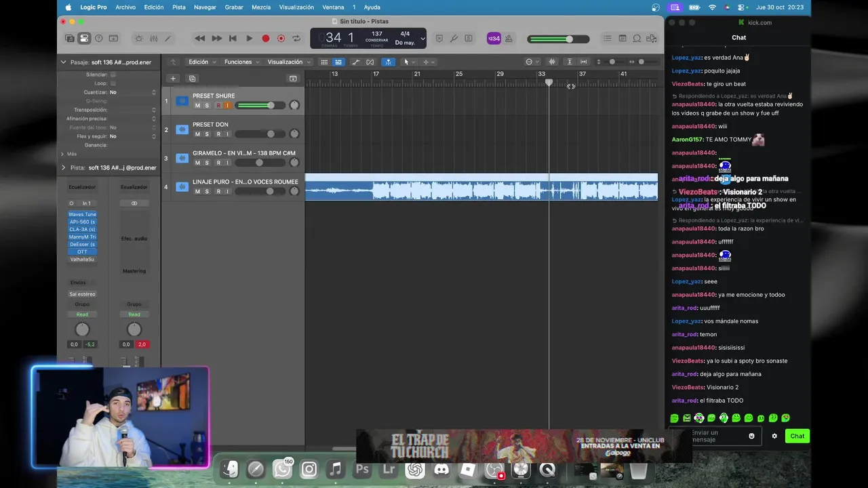The height and width of the screenshot is (488, 868).
Task: Adjust LINAJE PURO track volume slider
Action: click(x=261, y=191)
